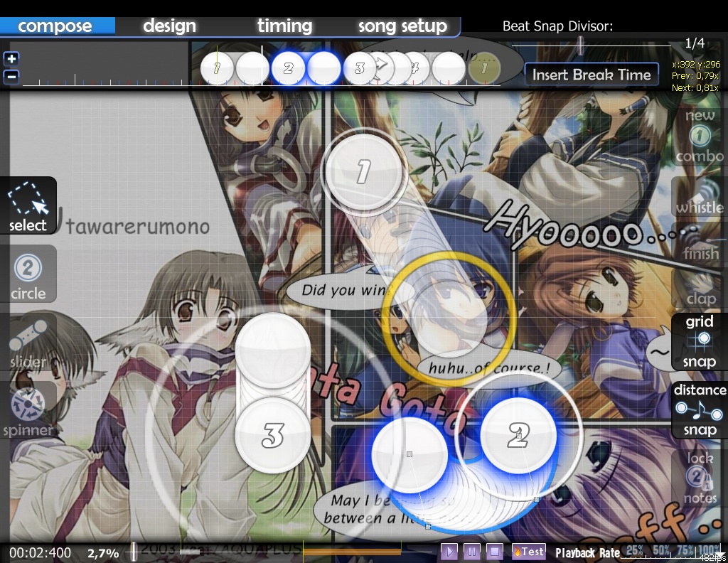
Task: Pick the circle placement tool
Action: 28,274
